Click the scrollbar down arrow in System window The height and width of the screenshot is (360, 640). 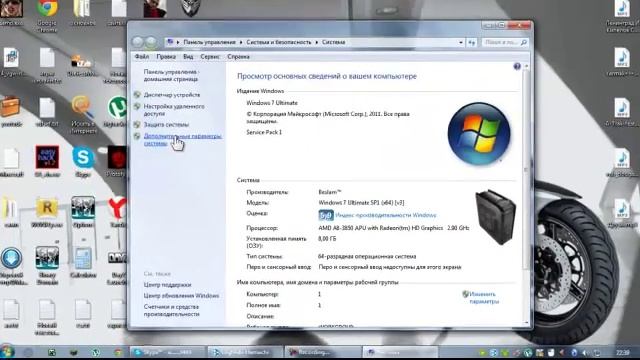(x=526, y=323)
